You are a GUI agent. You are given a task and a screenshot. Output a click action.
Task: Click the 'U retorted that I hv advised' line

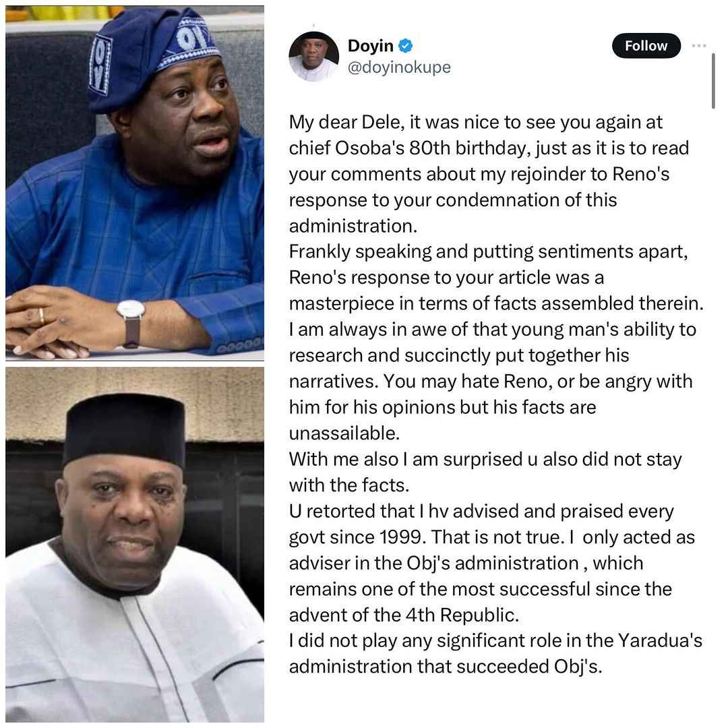click(481, 511)
